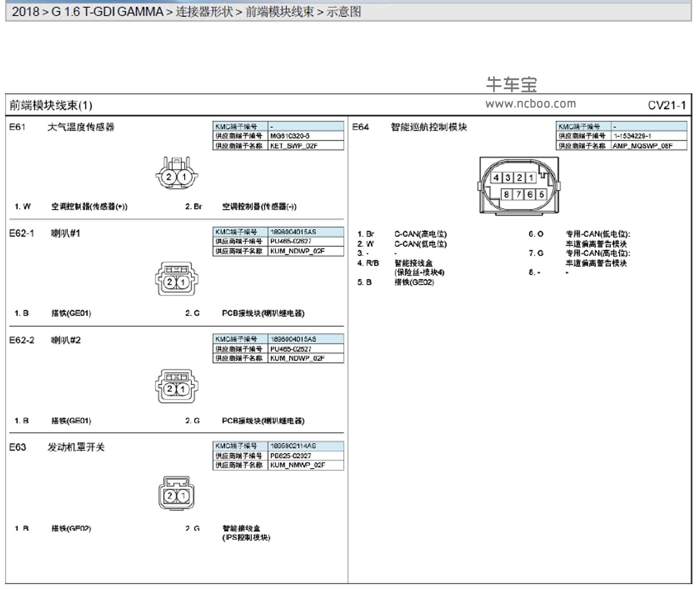Click the E63 hood switch connector diagram
The height and width of the screenshot is (590, 700).
pos(176,493)
